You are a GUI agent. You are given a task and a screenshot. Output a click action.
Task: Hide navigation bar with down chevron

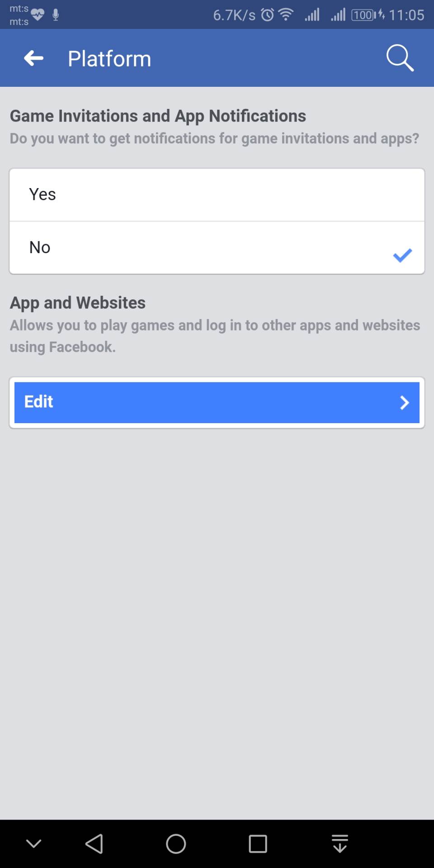34,844
